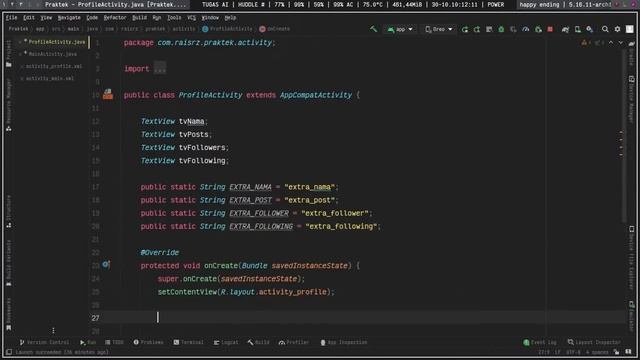Jump to previous highlighted error arrow
Viewport: 640px width, 360px height.
coord(611,42)
